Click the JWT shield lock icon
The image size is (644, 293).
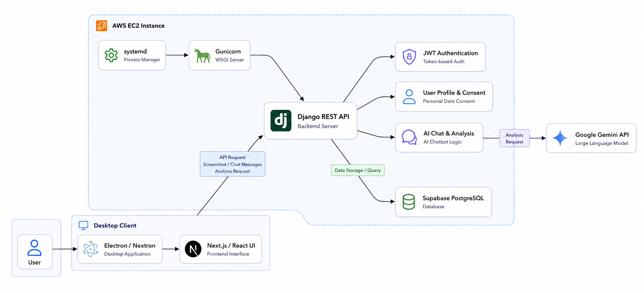point(409,57)
